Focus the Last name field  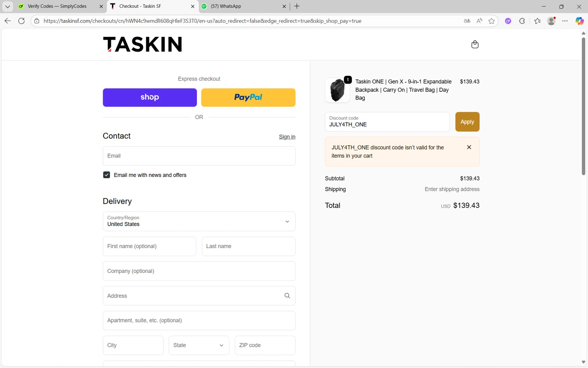(x=249, y=246)
